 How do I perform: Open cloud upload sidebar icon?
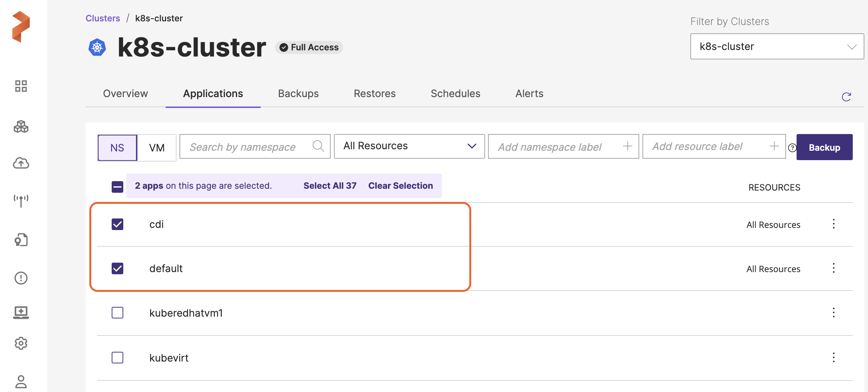21,163
